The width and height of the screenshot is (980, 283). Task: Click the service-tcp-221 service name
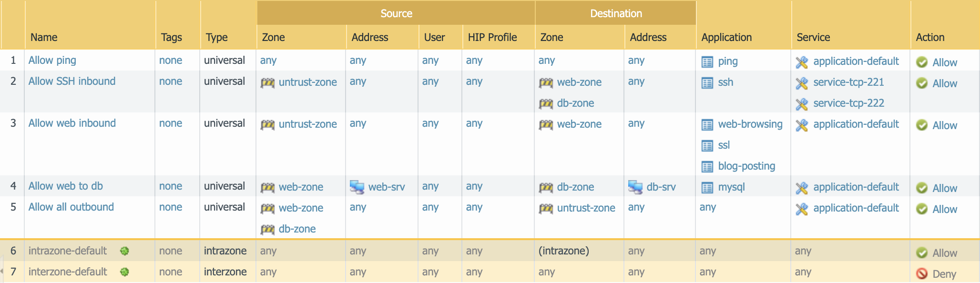(848, 82)
